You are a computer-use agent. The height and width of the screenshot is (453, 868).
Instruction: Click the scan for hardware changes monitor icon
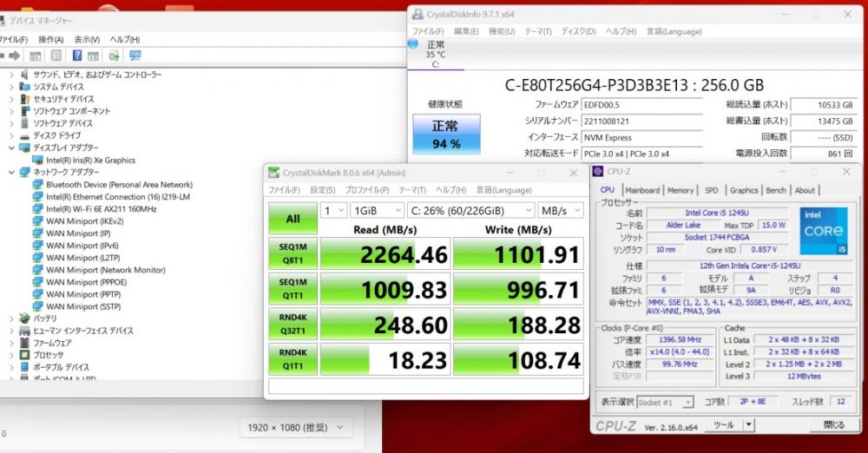point(135,56)
